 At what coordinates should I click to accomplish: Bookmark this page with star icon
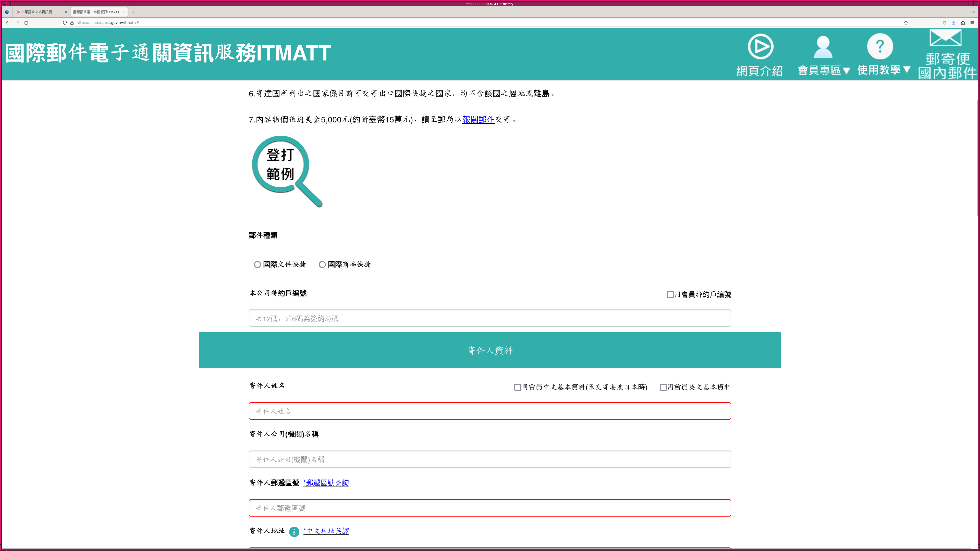point(906,23)
